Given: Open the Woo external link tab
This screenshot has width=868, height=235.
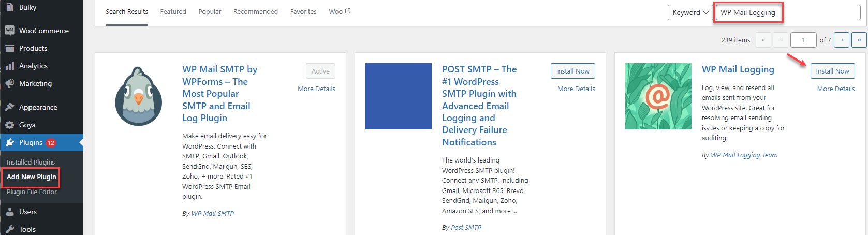Looking at the screenshot, I should tap(340, 11).
